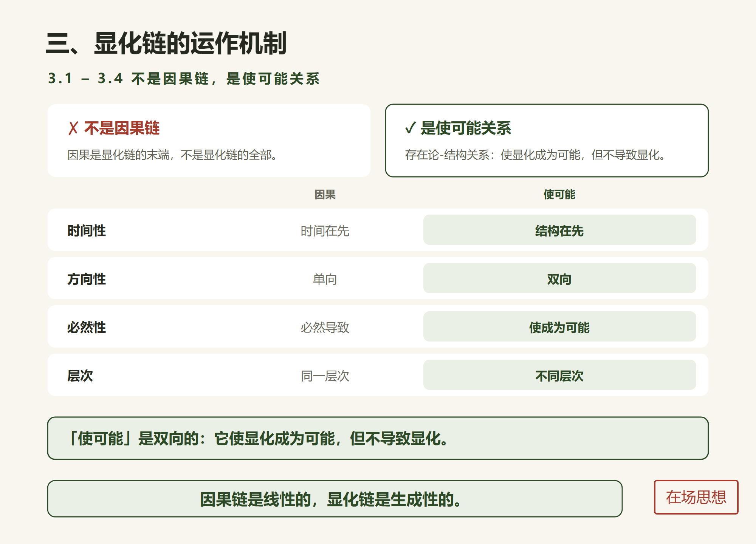Click the red X icon beside 不是因果链
This screenshot has width=756, height=544.
pos(73,128)
